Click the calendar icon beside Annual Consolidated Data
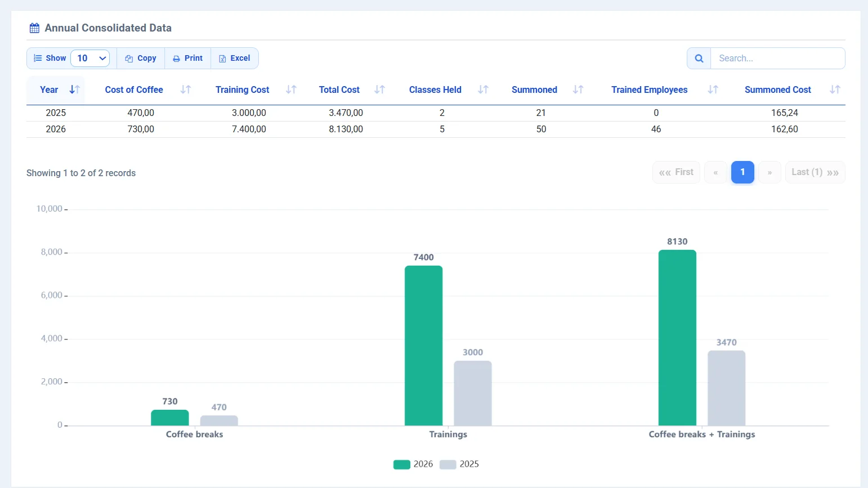 34,28
